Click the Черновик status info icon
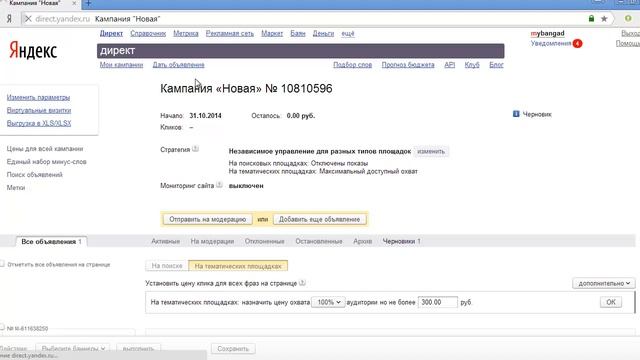The height and width of the screenshot is (360, 640). pyautogui.click(x=516, y=114)
